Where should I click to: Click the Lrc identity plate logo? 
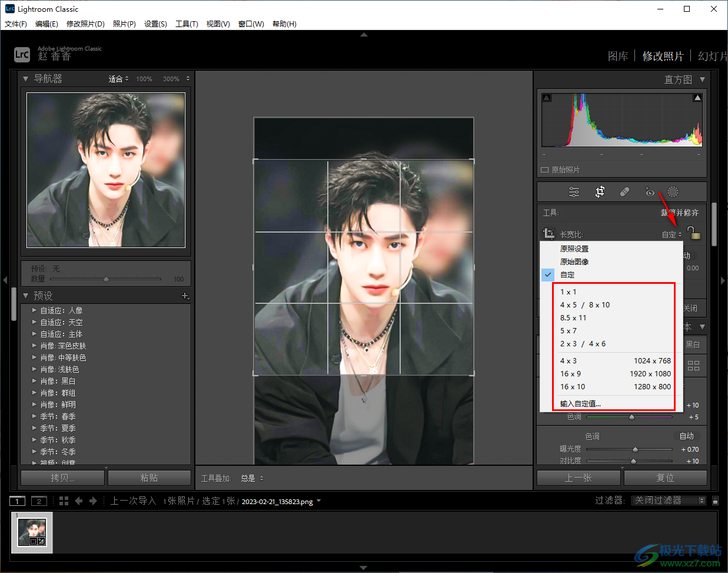click(22, 54)
